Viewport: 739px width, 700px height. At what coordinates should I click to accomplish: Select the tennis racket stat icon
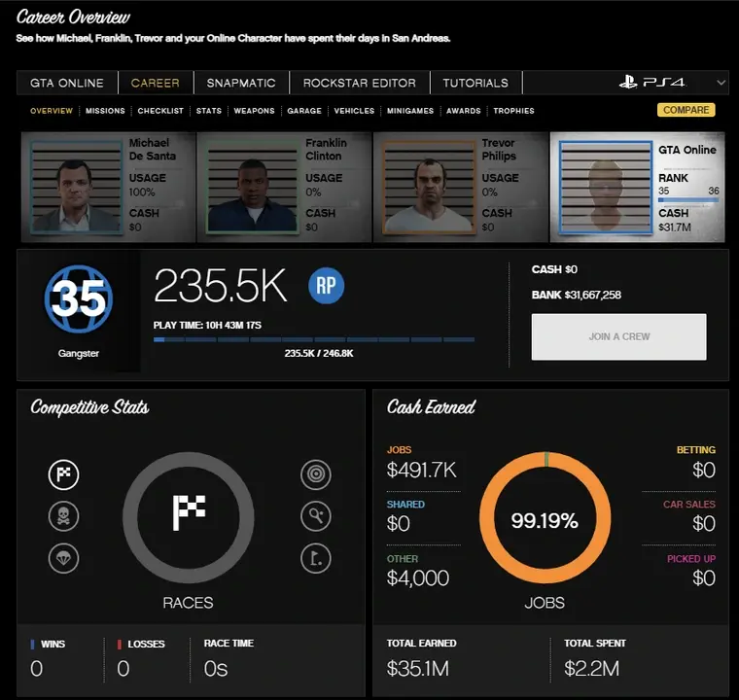[316, 516]
